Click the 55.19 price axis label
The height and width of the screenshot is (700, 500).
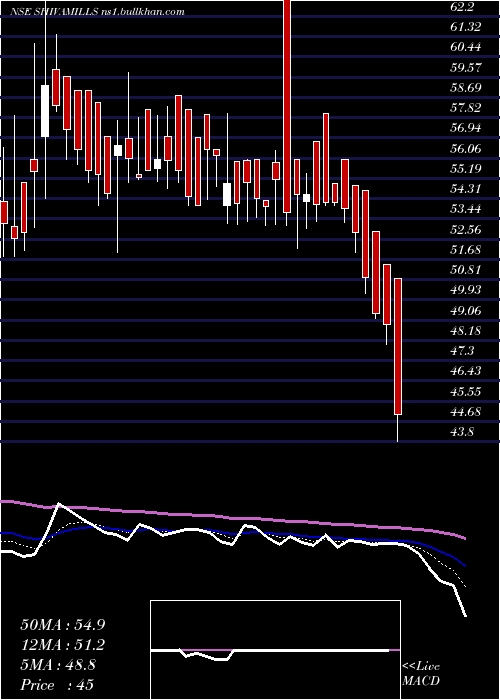[465, 168]
